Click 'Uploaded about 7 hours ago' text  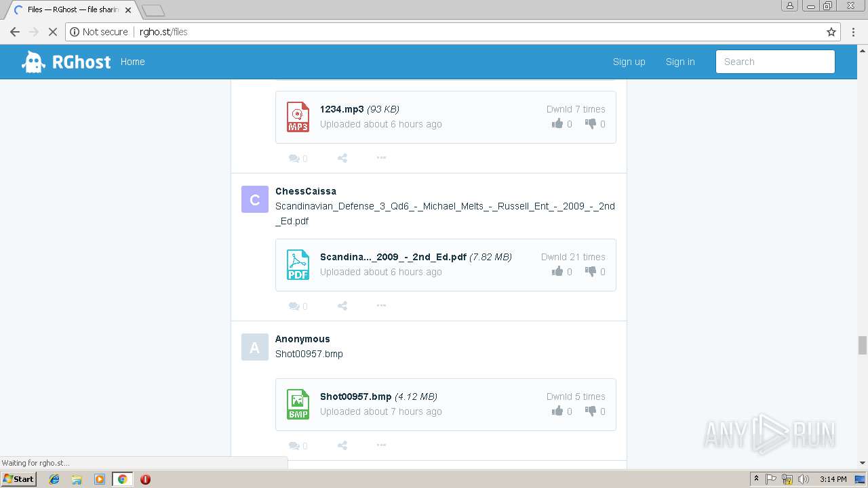click(x=381, y=411)
